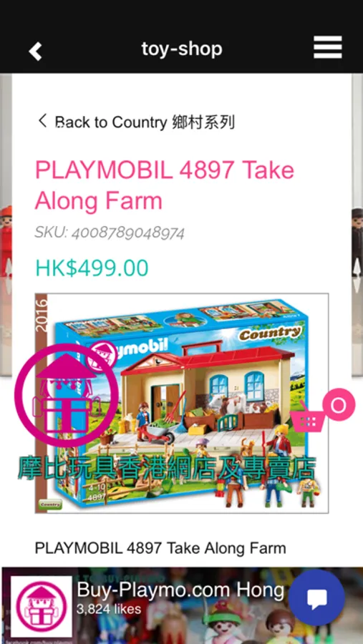Open the hamburger menu
The image size is (363, 644).
(328, 48)
